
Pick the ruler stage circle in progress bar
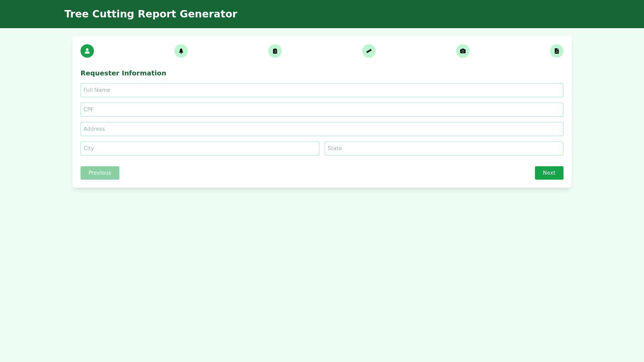(369, 51)
